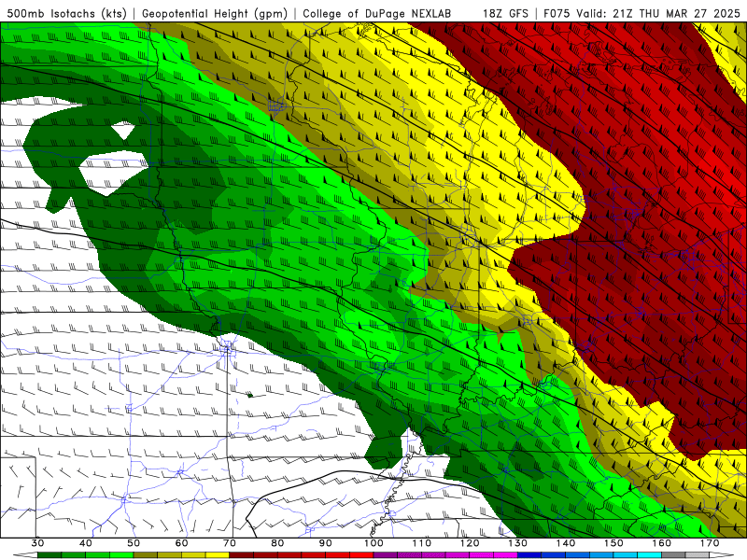Viewport: 747px width, 560px height.
Task: Click the "90" label on the color scale
Action: [x=325, y=543]
